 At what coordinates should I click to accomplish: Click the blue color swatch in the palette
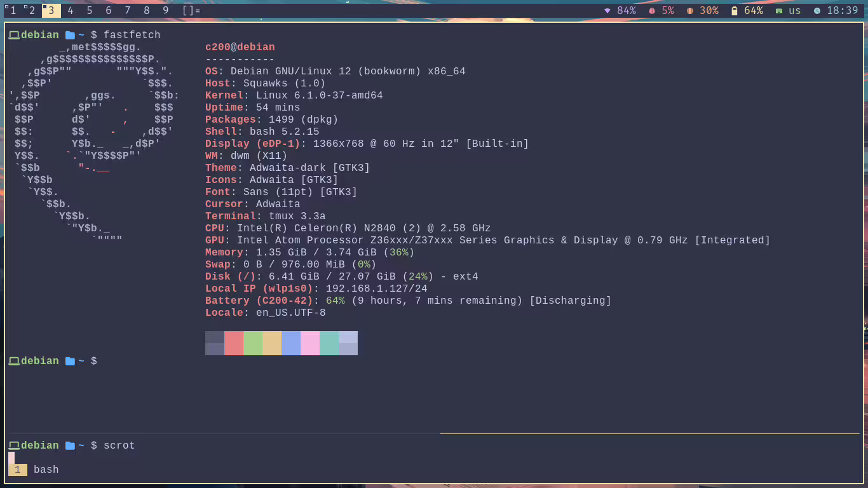coord(291,343)
